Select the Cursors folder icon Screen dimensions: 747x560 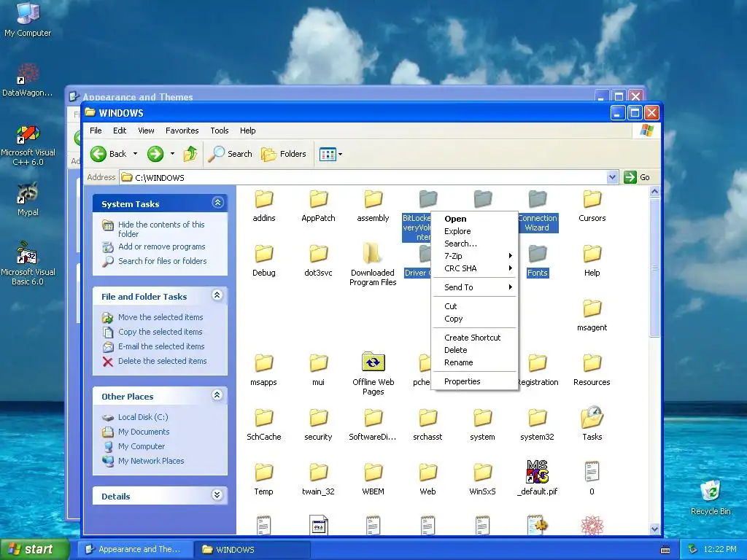click(592, 199)
